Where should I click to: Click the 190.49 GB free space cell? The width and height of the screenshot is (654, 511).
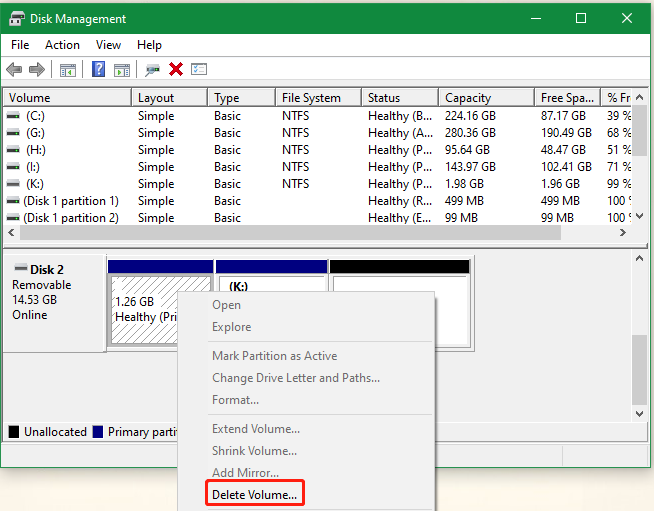(x=566, y=133)
